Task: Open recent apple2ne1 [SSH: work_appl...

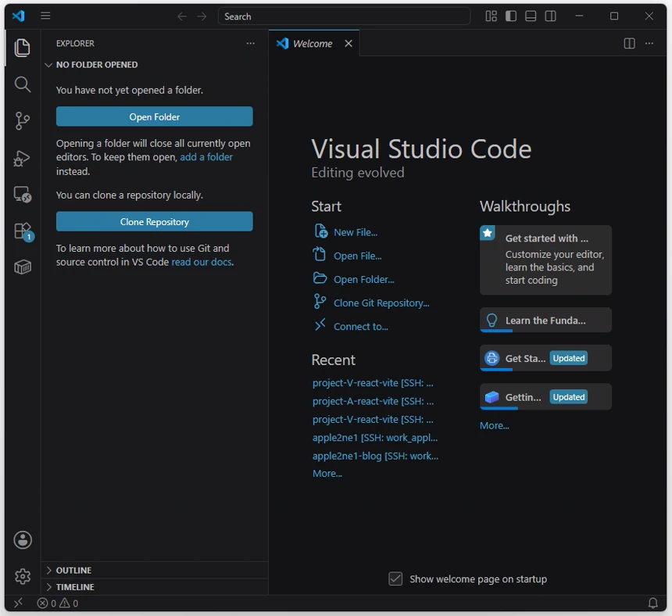Action: click(x=375, y=438)
